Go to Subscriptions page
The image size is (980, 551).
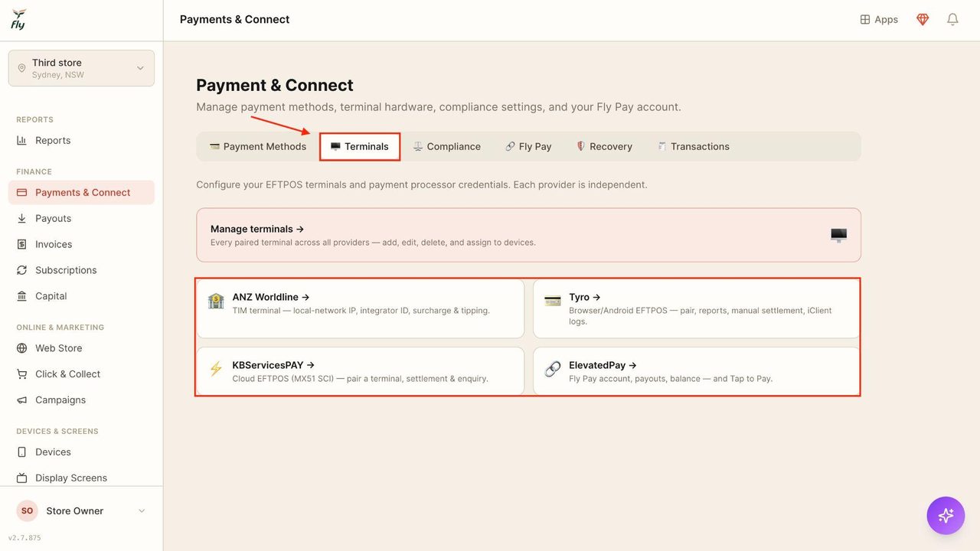[81, 271]
